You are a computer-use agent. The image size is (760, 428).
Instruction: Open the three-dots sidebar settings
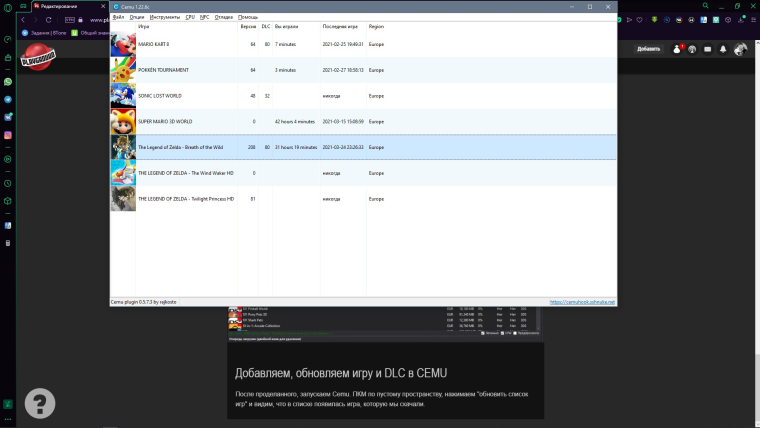click(8, 419)
